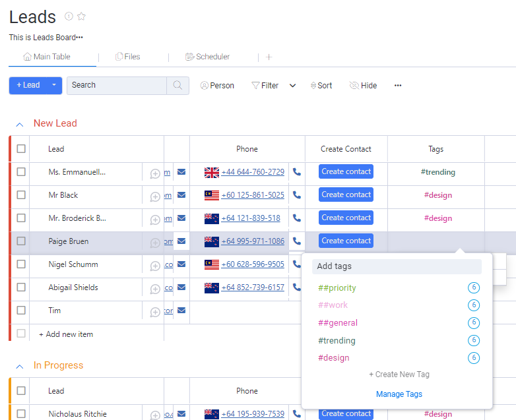Tick the checkbox next to Mr Black
The width and height of the screenshot is (516, 420).
pos(21,195)
